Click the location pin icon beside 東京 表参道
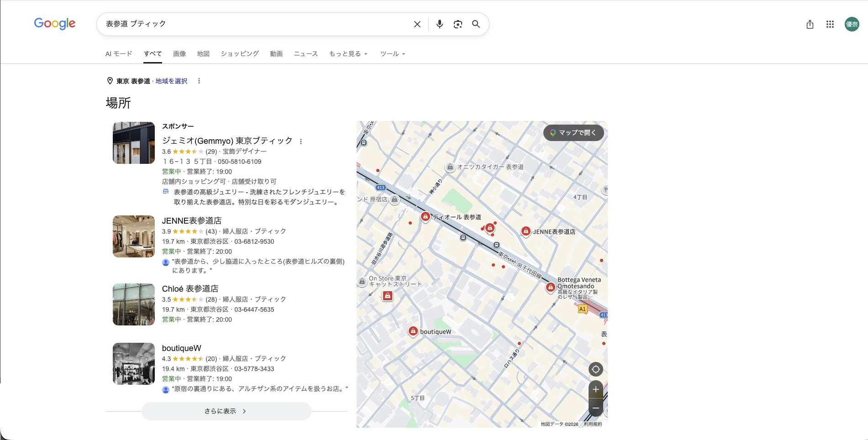Image resolution: width=868 pixels, height=440 pixels. pyautogui.click(x=110, y=81)
